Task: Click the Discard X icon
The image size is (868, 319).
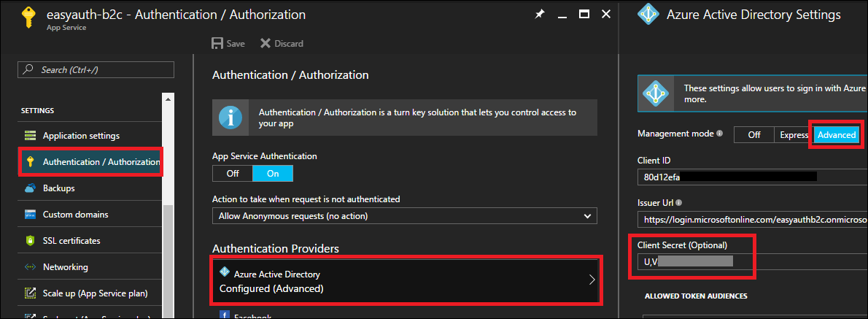Action: [265, 44]
